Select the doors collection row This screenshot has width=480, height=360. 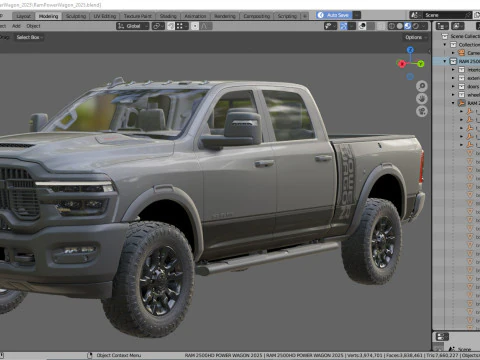click(x=456, y=86)
